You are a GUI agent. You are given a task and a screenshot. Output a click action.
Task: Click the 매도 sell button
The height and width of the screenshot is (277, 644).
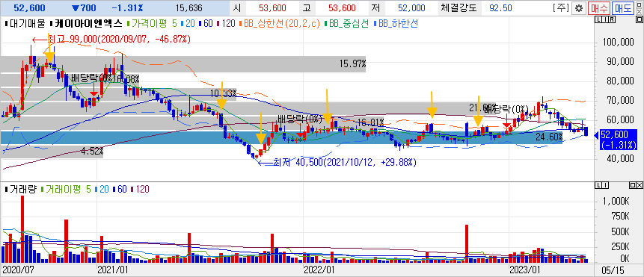623,7
